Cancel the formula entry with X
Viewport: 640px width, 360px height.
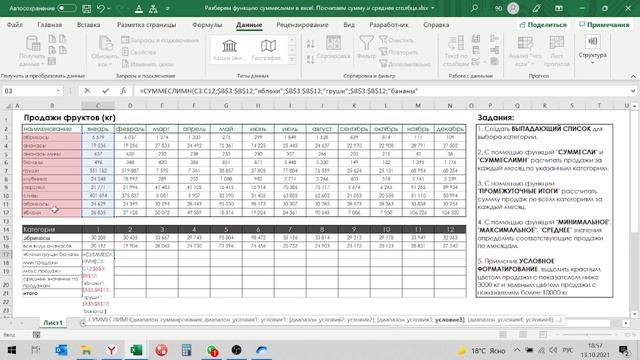87,91
